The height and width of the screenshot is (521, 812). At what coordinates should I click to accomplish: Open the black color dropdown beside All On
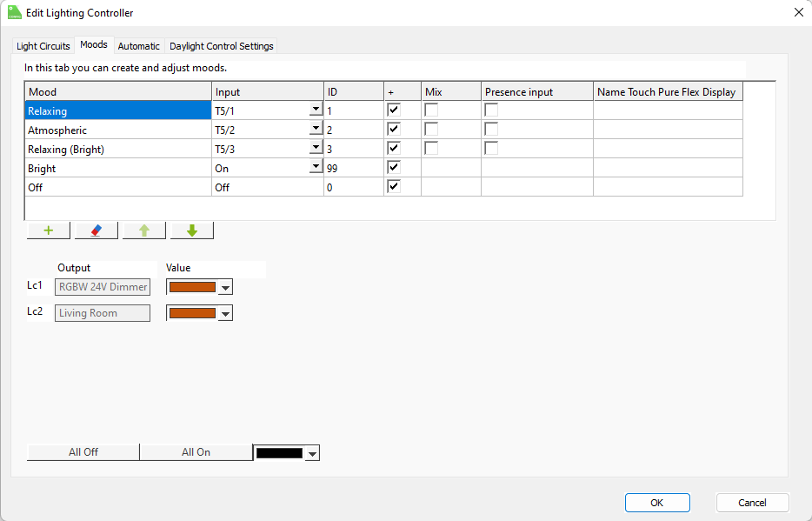(x=312, y=453)
